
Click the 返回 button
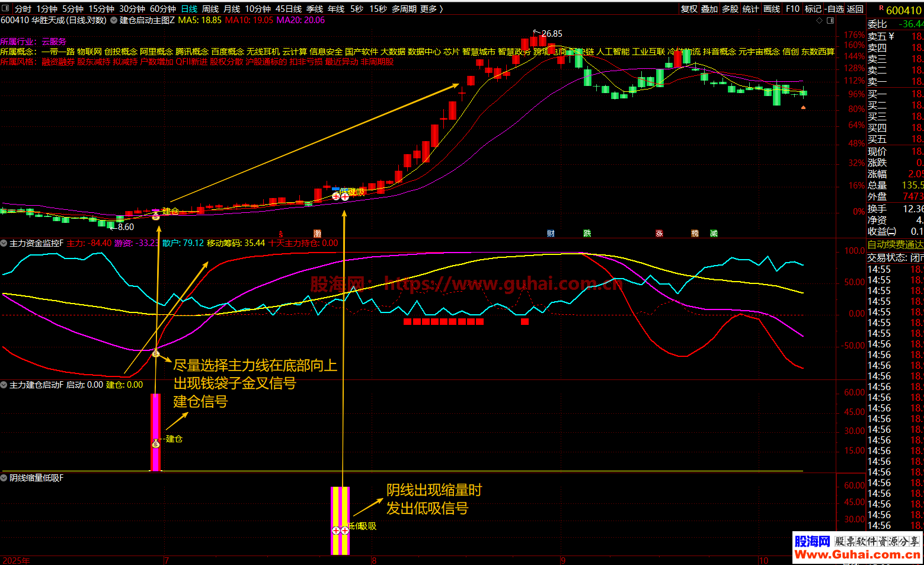click(x=855, y=9)
